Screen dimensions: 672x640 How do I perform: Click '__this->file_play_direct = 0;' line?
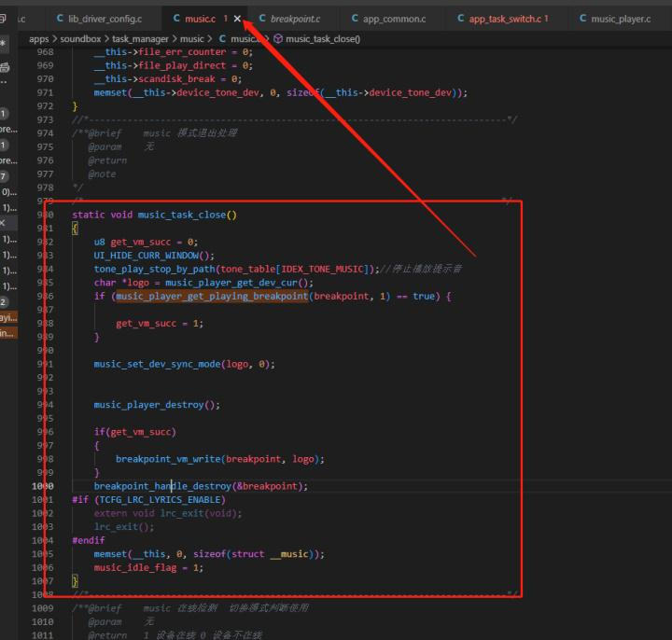[174, 65]
